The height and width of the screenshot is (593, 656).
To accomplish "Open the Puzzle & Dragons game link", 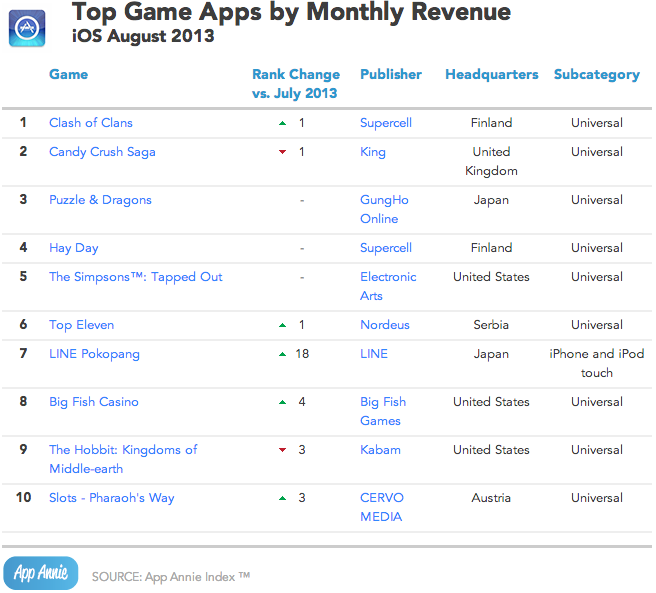I will (x=100, y=200).
